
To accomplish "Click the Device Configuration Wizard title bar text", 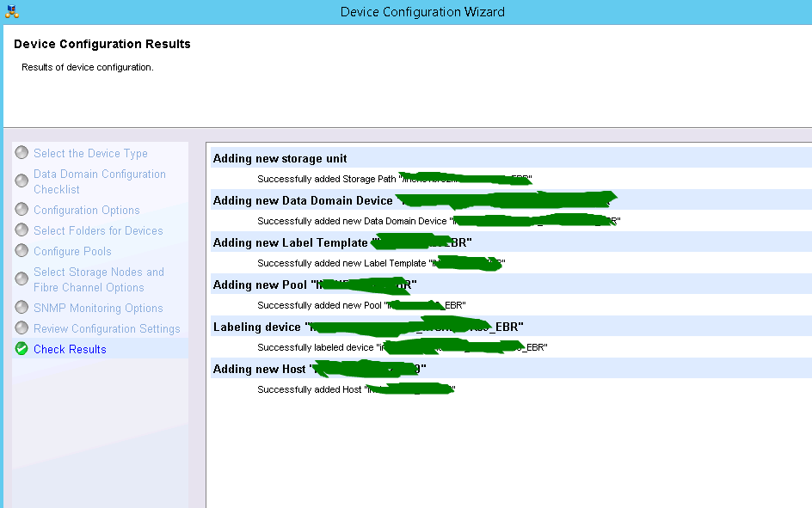I will coord(422,12).
